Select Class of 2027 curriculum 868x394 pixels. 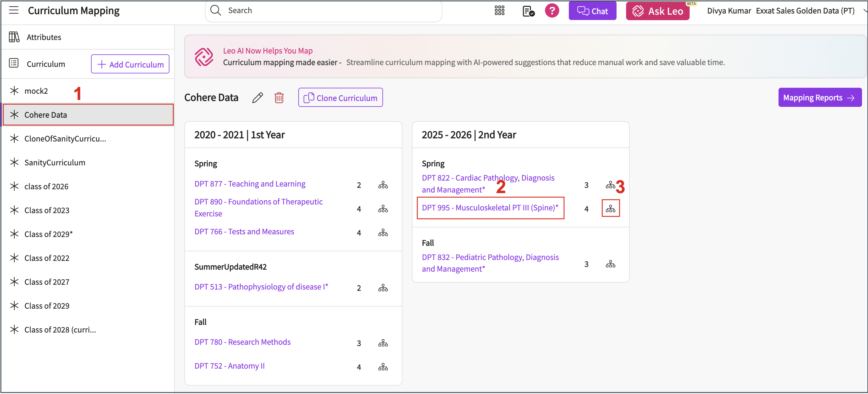point(47,282)
